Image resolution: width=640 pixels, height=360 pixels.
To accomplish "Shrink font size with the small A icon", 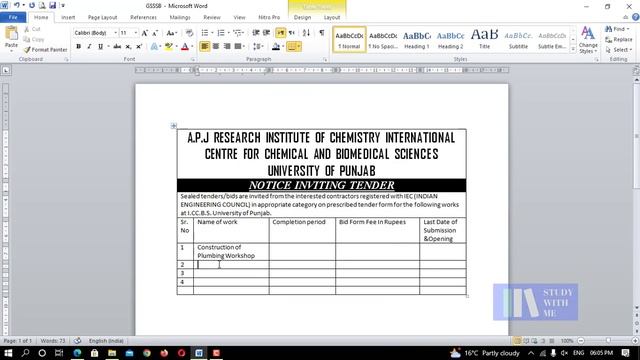I will 155,33.
